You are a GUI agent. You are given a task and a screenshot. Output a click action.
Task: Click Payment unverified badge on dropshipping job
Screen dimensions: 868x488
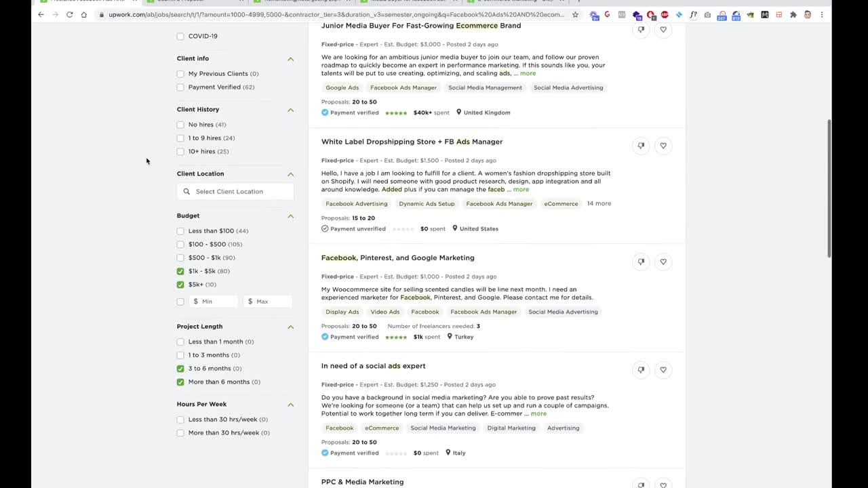[x=353, y=228]
